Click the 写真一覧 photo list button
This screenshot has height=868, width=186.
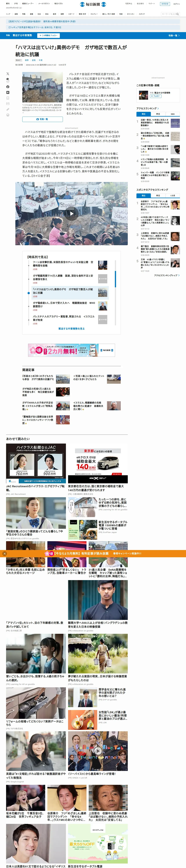pos(43,119)
